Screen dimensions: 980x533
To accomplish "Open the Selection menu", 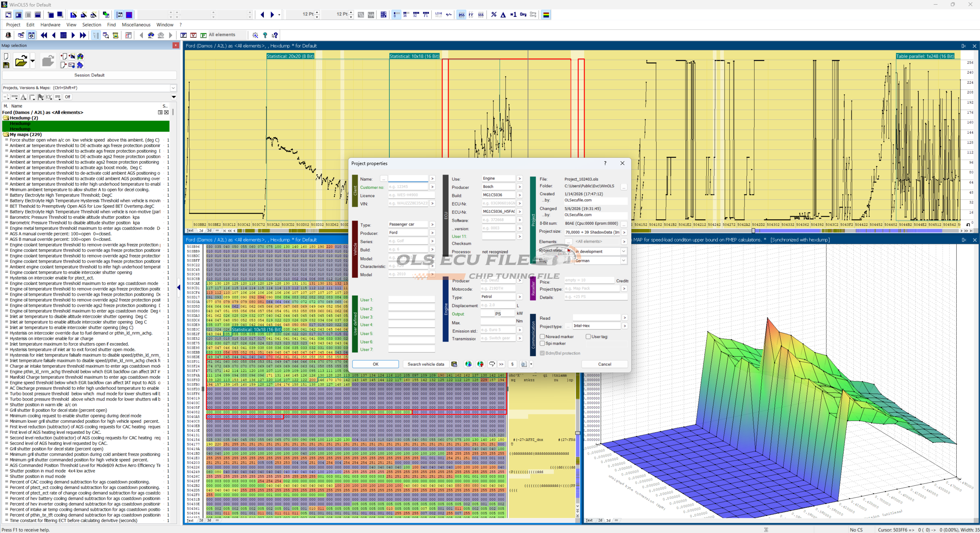I will point(92,25).
